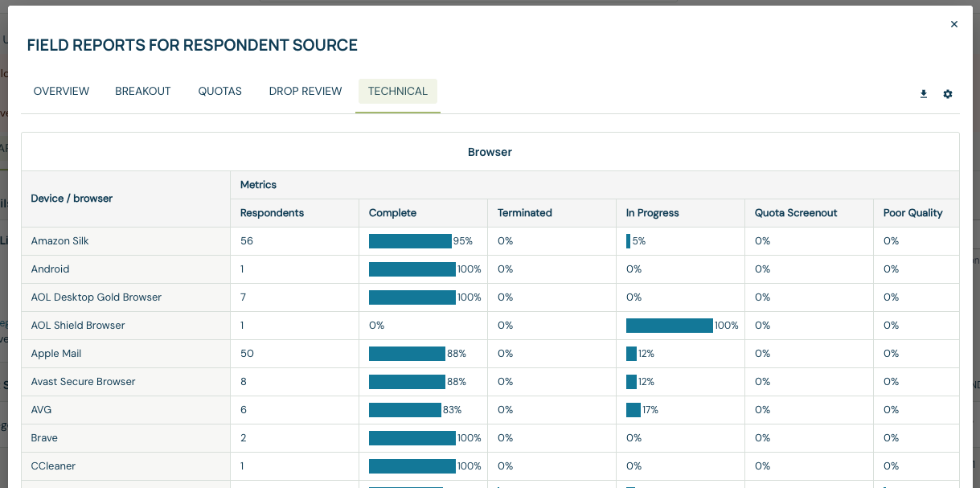Click respondent count 7 for AOL Desktop Gold

[x=243, y=297]
